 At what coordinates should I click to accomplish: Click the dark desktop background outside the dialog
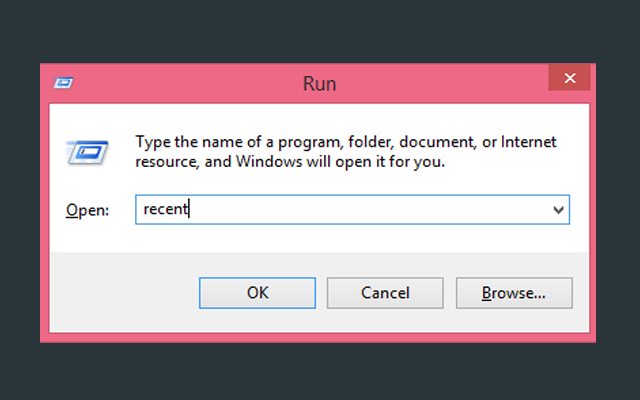click(318, 33)
